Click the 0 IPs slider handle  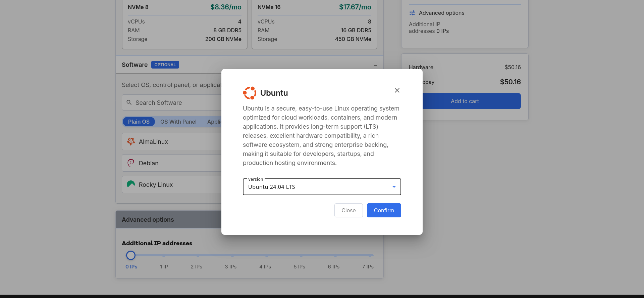point(131,255)
